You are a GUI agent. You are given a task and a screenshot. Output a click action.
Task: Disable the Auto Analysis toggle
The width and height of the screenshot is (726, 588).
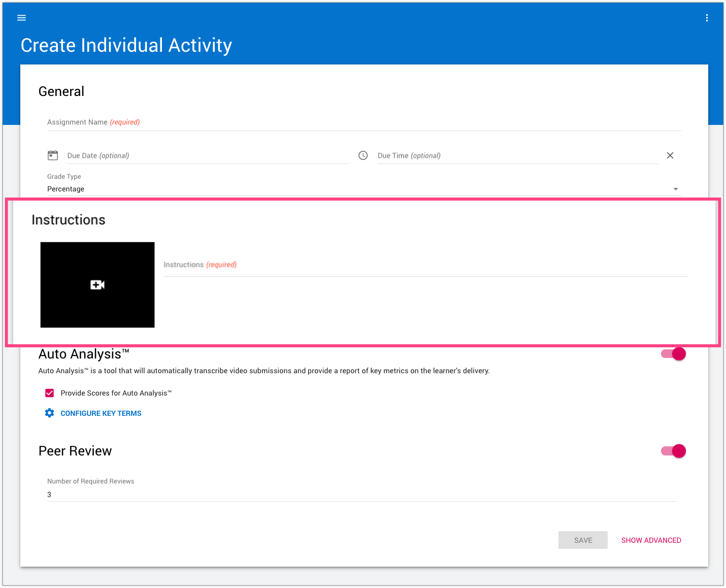coord(673,354)
